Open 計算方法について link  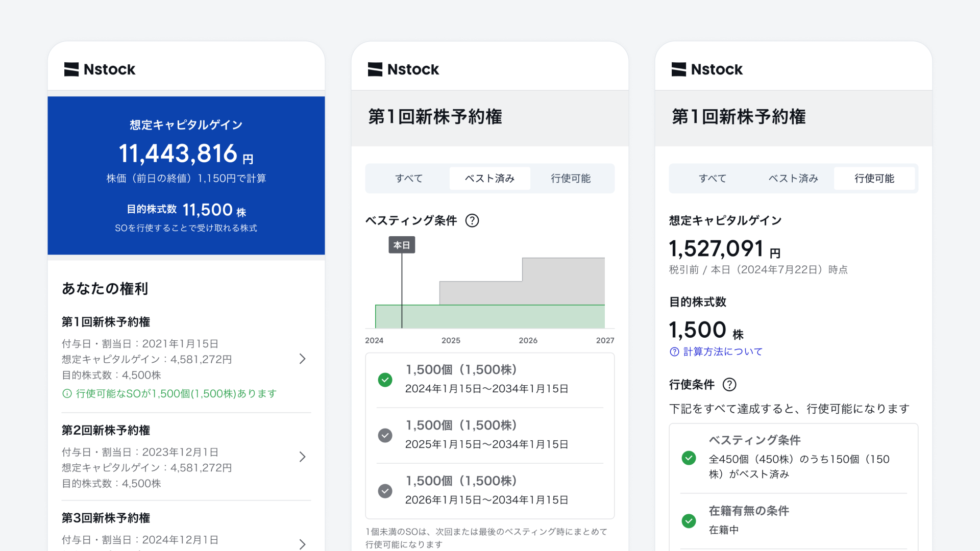723,352
